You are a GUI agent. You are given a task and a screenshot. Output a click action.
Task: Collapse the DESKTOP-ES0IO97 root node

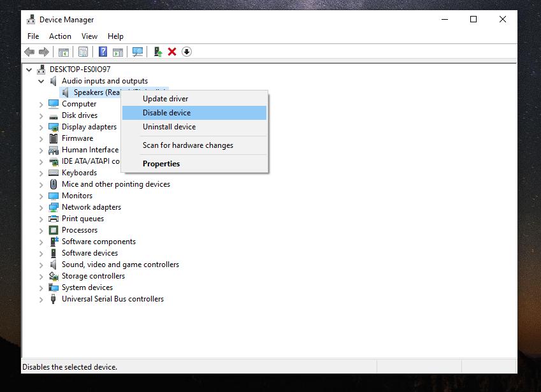[29, 70]
